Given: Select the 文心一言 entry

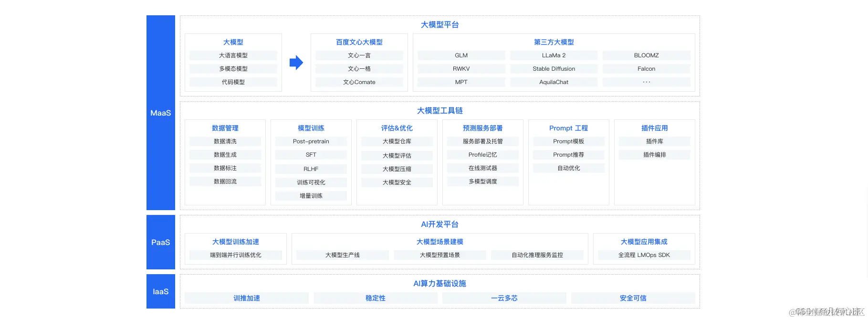Looking at the screenshot, I should [x=359, y=55].
